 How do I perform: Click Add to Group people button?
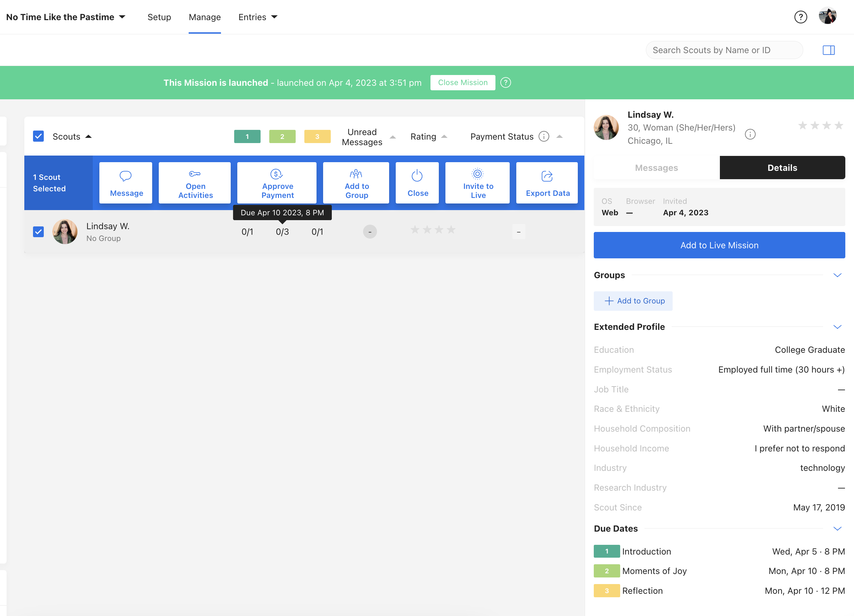tap(356, 183)
